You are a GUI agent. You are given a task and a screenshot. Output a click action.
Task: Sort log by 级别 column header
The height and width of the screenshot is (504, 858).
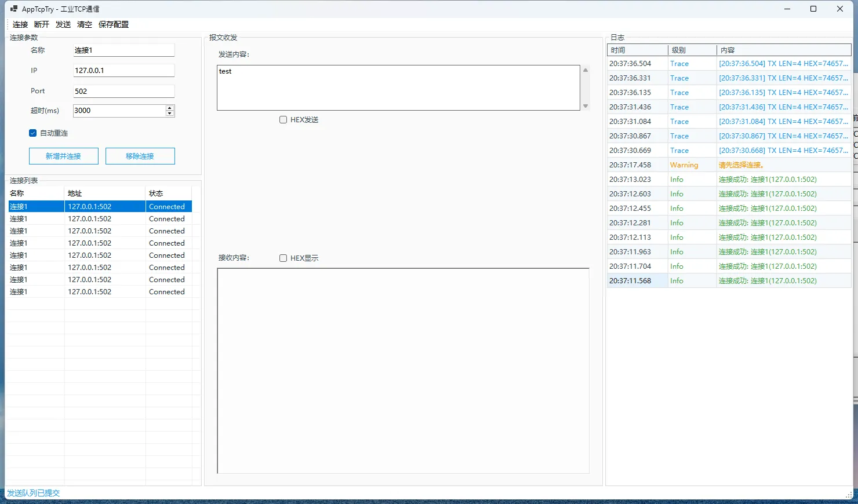click(692, 50)
